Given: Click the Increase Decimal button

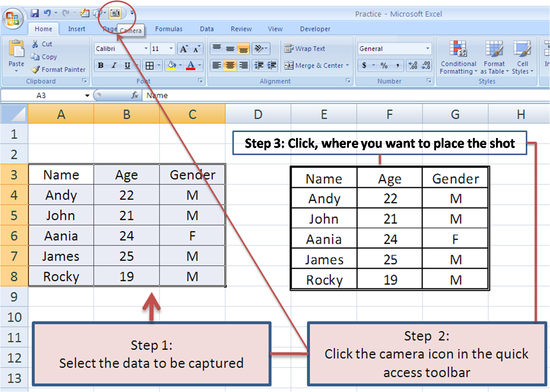Looking at the screenshot, I should pyautogui.click(x=412, y=65).
